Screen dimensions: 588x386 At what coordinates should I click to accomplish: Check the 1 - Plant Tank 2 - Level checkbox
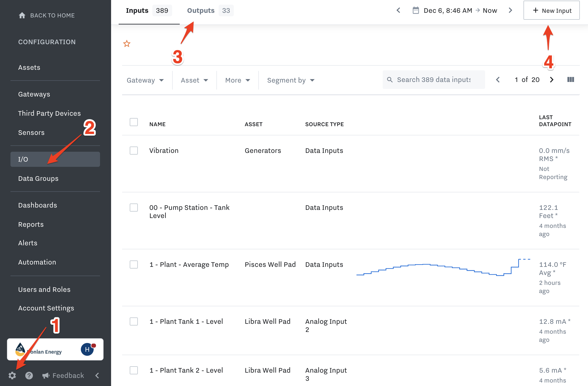tap(134, 370)
